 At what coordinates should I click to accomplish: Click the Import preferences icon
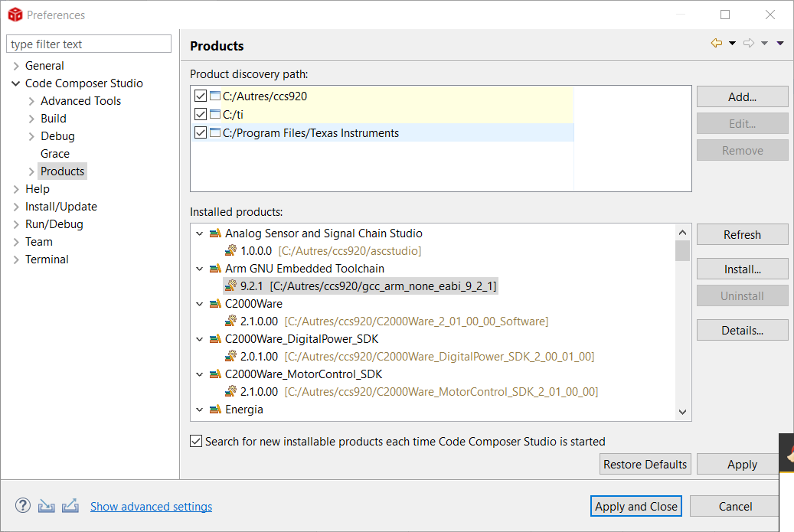47,506
